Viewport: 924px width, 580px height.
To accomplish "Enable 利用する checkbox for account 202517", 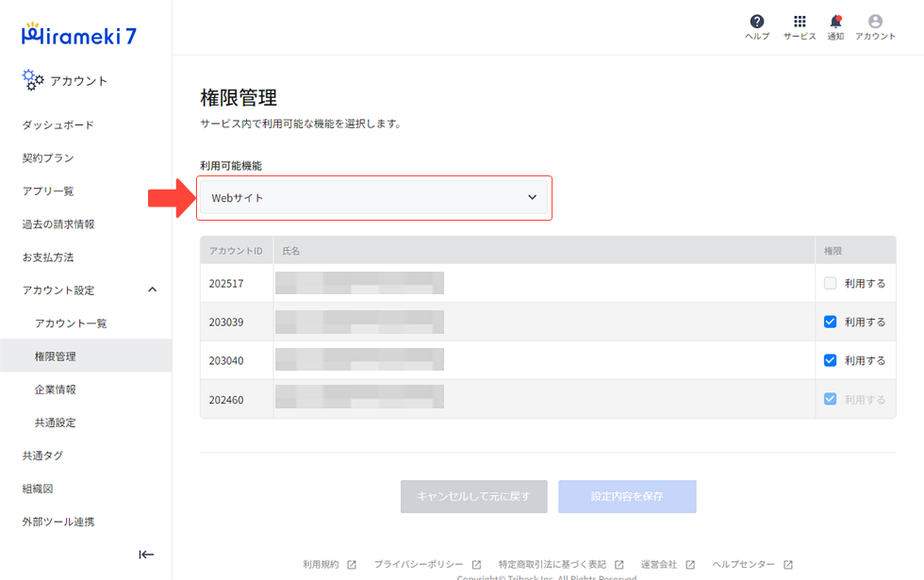I will pos(830,283).
